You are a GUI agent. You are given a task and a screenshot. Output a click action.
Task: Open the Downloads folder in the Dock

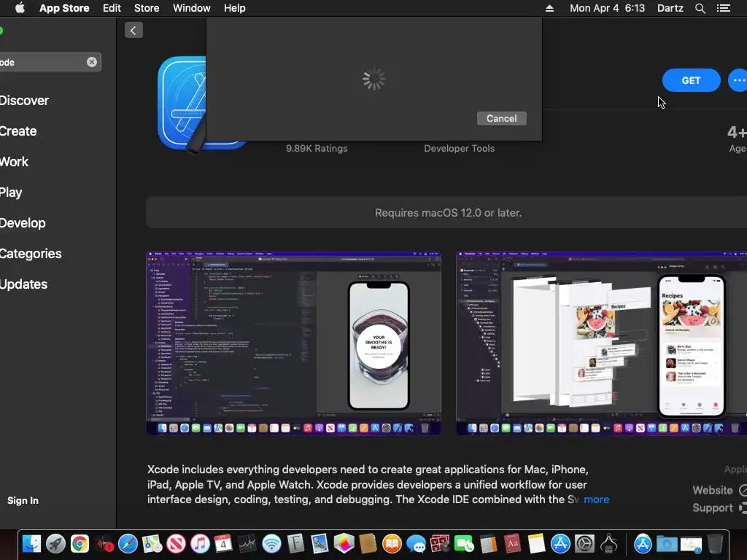(667, 543)
